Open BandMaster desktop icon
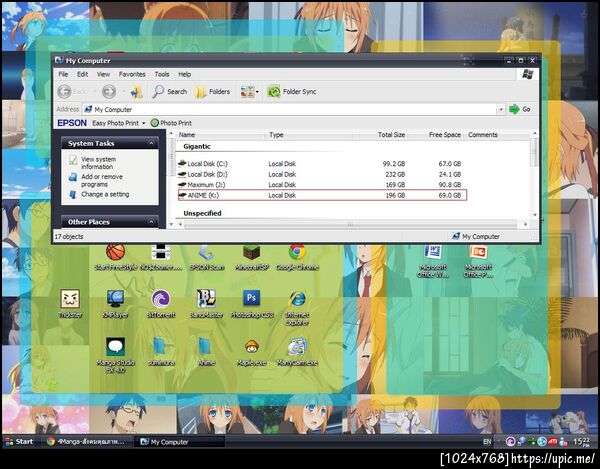The width and height of the screenshot is (600, 469). click(x=206, y=304)
